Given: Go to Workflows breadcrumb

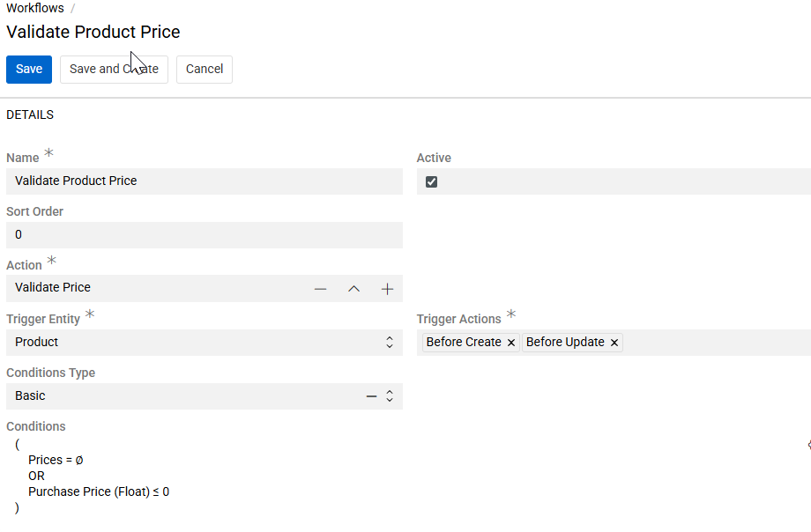Looking at the screenshot, I should [35, 8].
